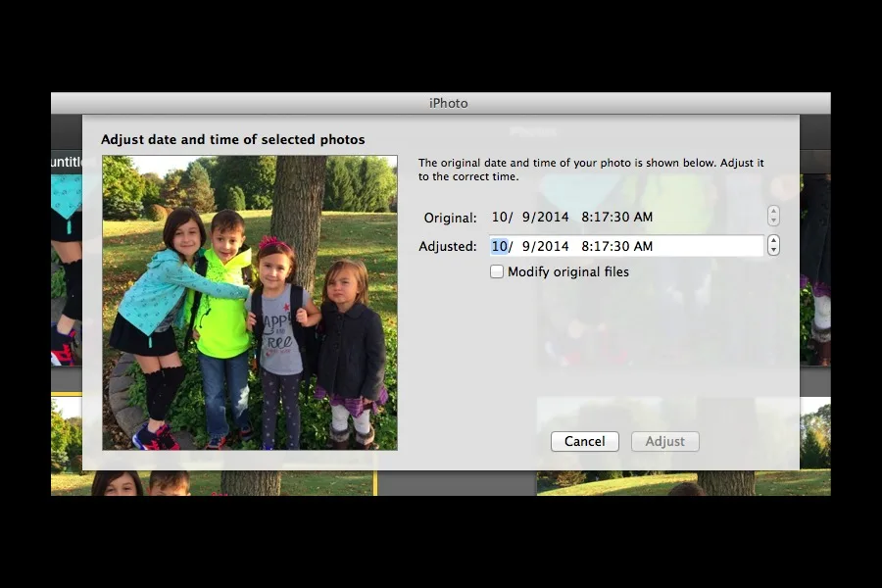Select the day in the Adjusted date
882x588 pixels.
point(526,246)
